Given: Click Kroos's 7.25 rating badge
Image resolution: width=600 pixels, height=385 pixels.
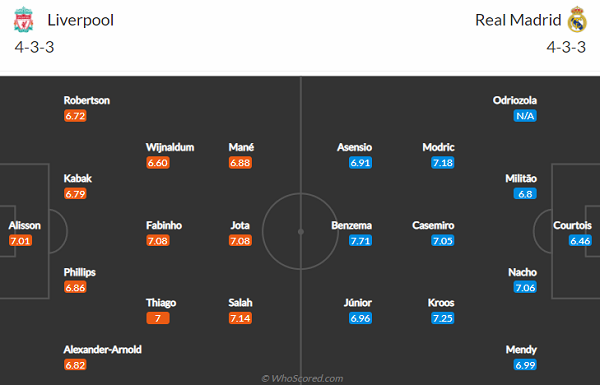Looking at the screenshot, I should coord(442,318).
